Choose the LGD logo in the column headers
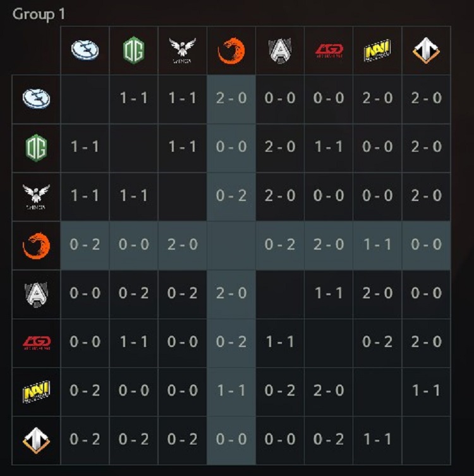Screen dimensions: 474x476 (329, 51)
